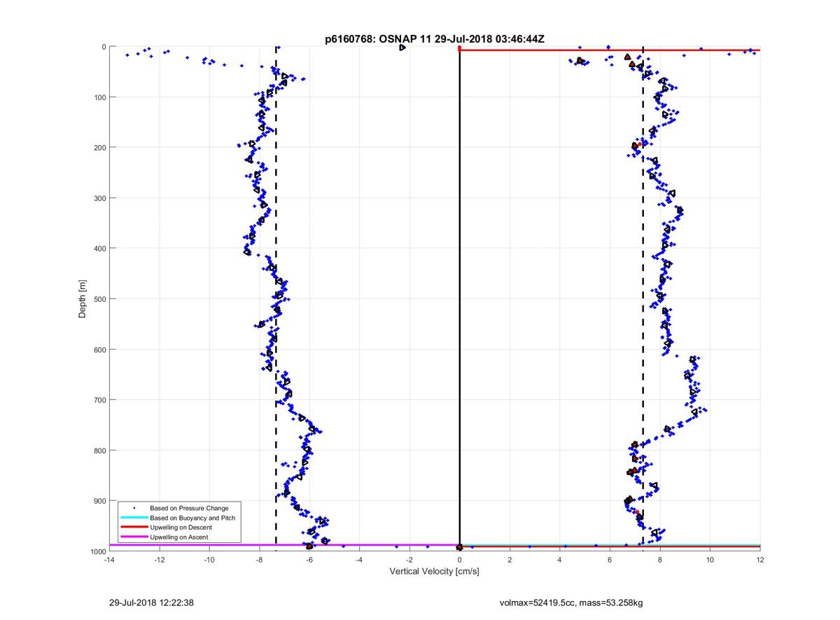Click depth tick label 1000
The image size is (840, 620).
97,551
